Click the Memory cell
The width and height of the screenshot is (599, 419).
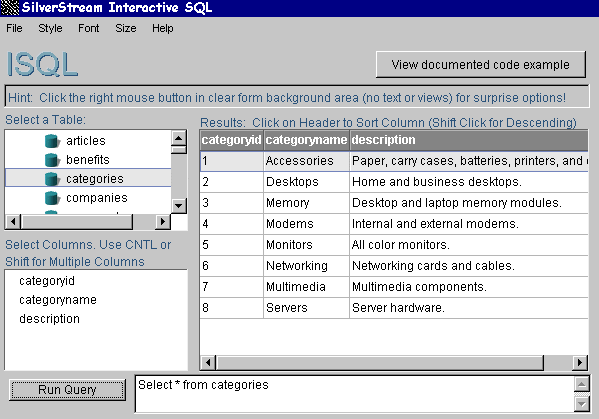(x=306, y=203)
